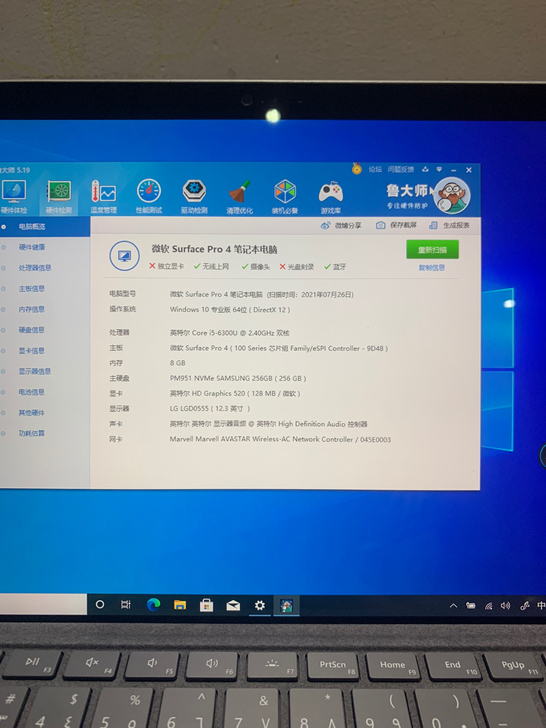The image size is (546, 728).
Task: Click the 复制信息 copy info link
Action: [432, 268]
